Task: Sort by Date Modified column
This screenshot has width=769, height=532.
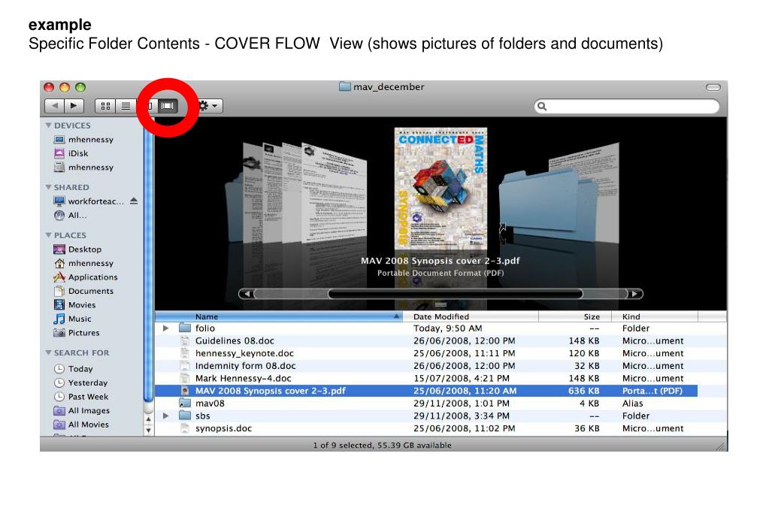Action: pyautogui.click(x=471, y=317)
